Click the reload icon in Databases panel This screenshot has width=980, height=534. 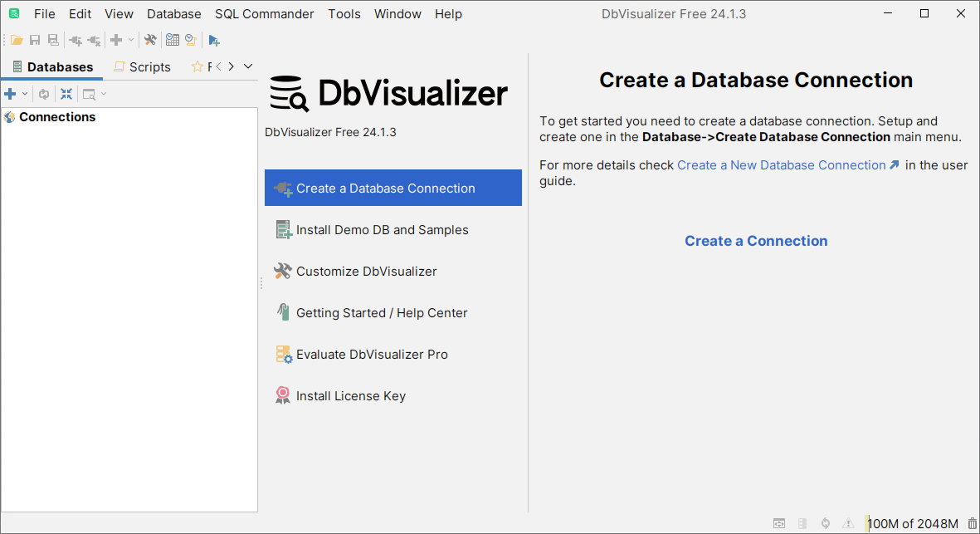[x=44, y=95]
